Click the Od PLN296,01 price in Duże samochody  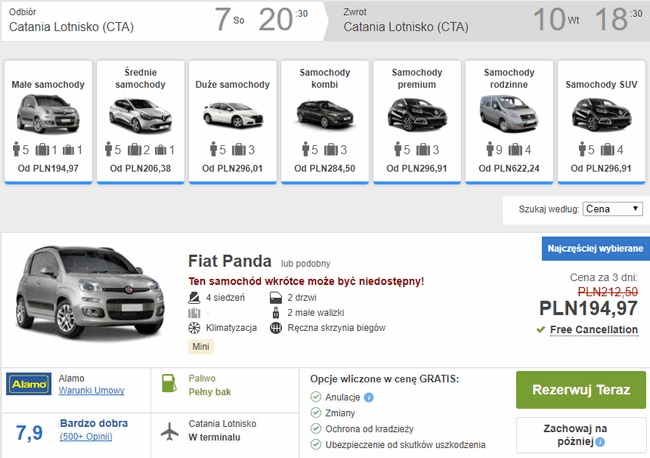[232, 169]
